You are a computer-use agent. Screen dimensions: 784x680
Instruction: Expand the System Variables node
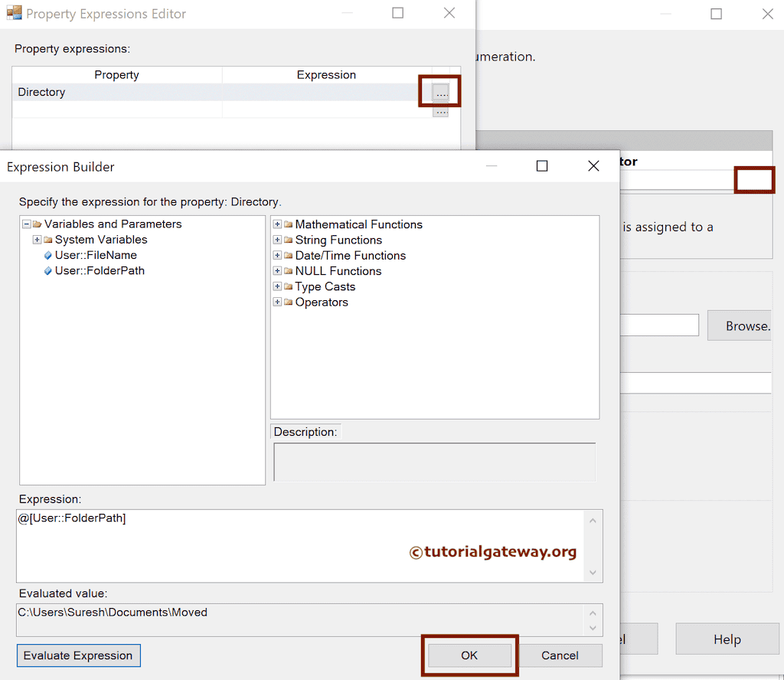37,240
